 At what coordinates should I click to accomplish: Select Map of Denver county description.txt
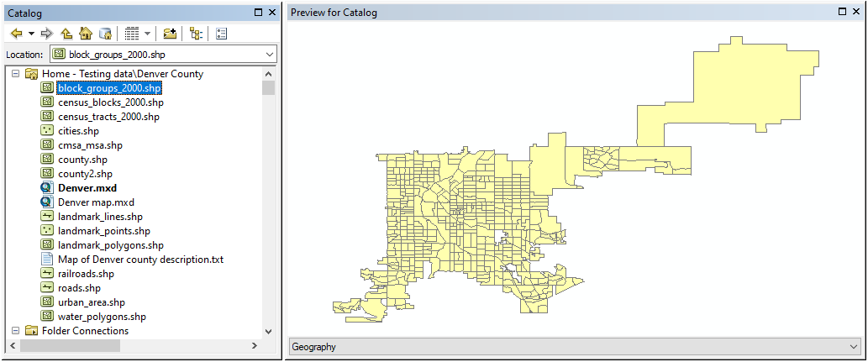(x=140, y=260)
